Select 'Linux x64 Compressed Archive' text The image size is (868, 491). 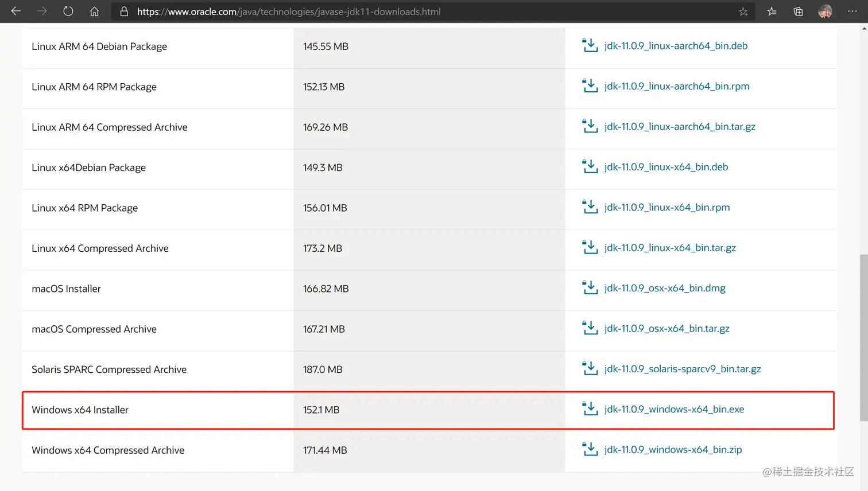click(x=100, y=248)
